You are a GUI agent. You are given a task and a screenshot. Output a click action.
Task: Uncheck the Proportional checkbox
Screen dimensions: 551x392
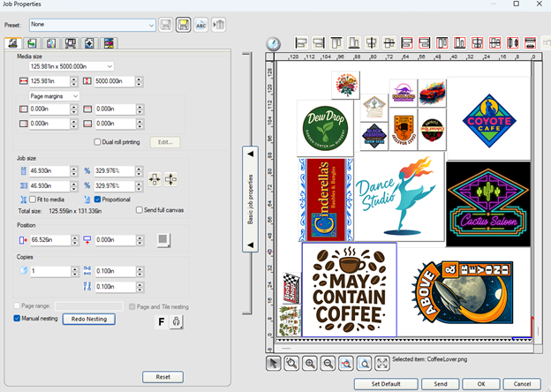[98, 199]
